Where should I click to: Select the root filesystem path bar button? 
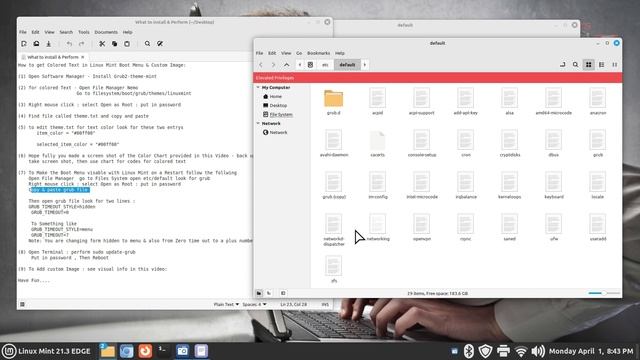tap(311, 65)
